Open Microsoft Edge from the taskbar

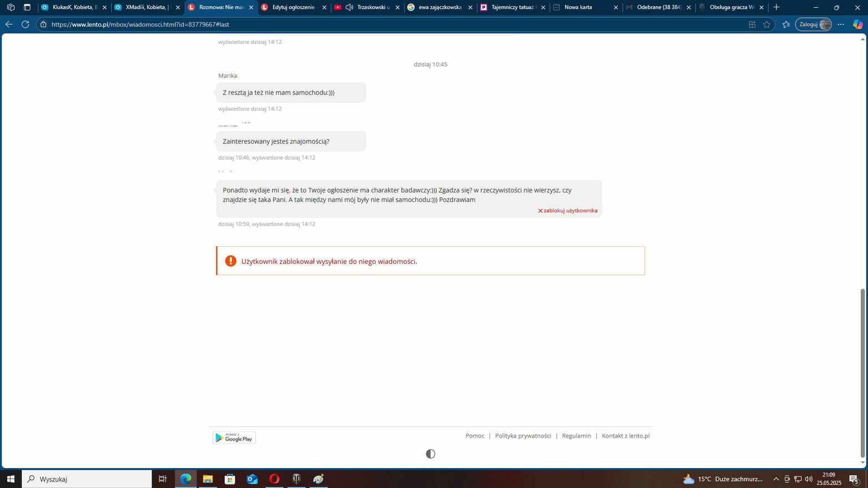coord(185,479)
